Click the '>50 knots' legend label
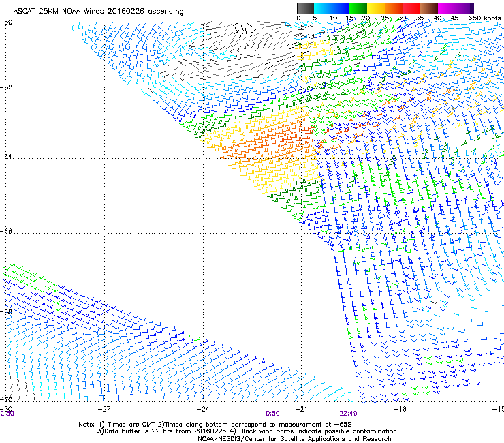The image size is (504, 443). point(484,18)
